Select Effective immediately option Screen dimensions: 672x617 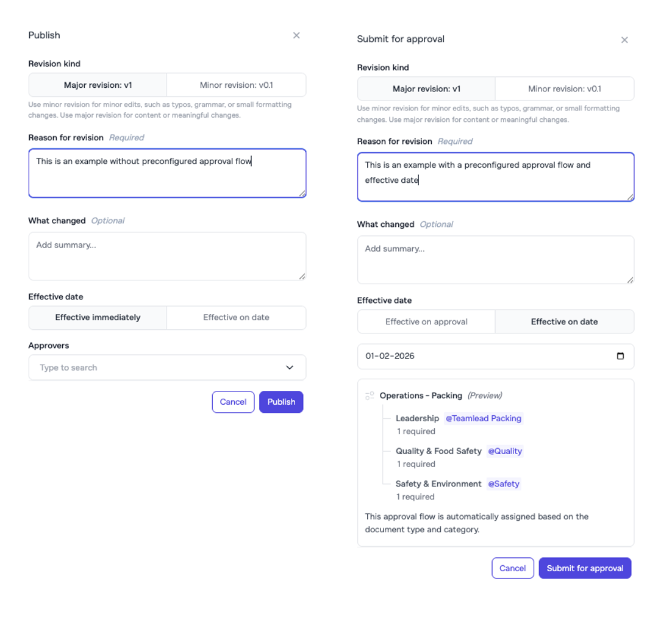(98, 318)
